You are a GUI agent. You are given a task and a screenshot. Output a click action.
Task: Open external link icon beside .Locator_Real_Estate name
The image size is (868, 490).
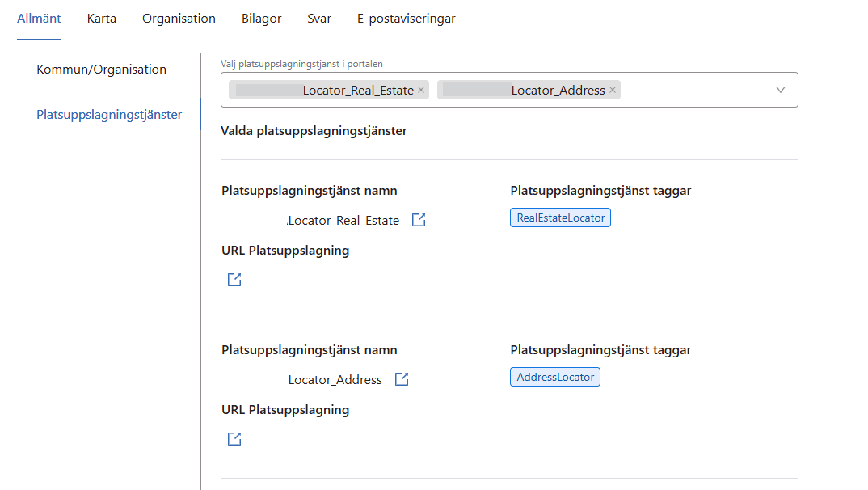point(419,220)
